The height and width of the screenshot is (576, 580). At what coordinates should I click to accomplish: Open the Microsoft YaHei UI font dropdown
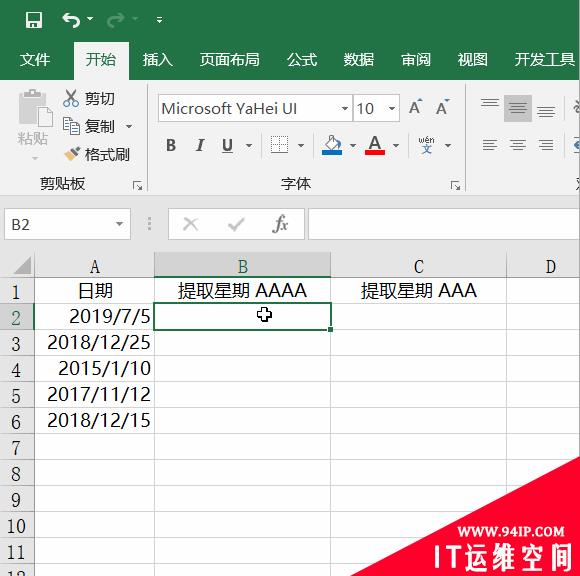[x=344, y=108]
